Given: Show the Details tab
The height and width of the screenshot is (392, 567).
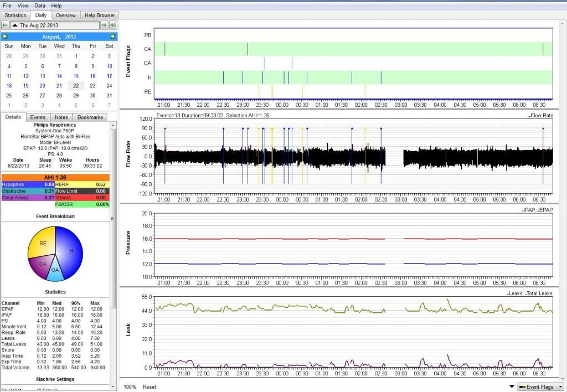Looking at the screenshot, I should pos(13,117).
